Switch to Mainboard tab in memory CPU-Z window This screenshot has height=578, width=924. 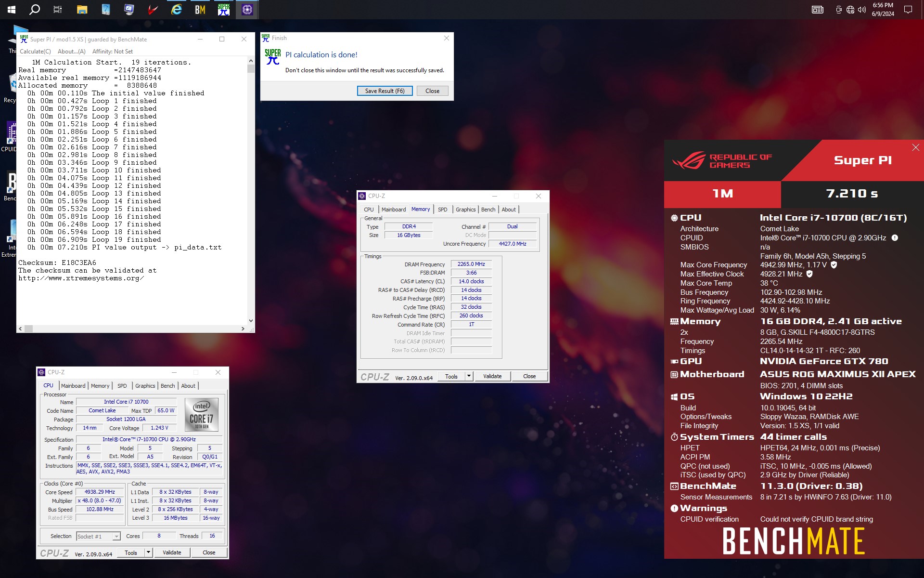393,210
